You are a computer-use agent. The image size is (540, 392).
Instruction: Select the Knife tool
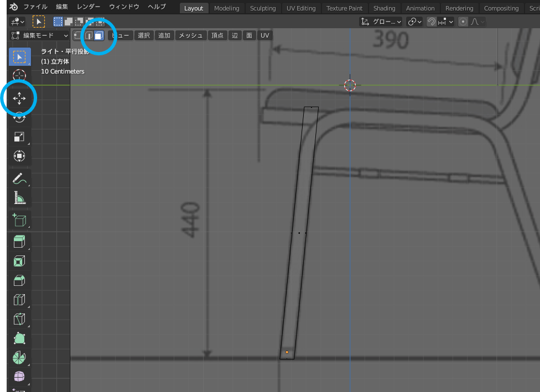click(x=19, y=318)
